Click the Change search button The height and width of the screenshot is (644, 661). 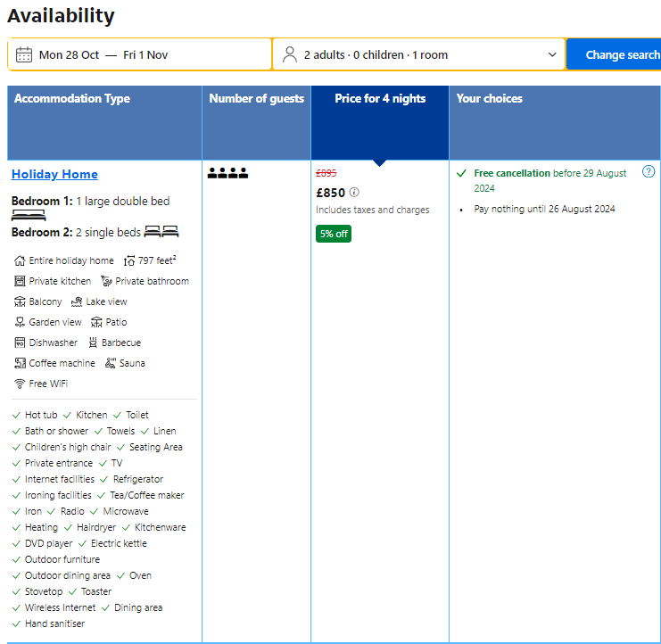621,54
